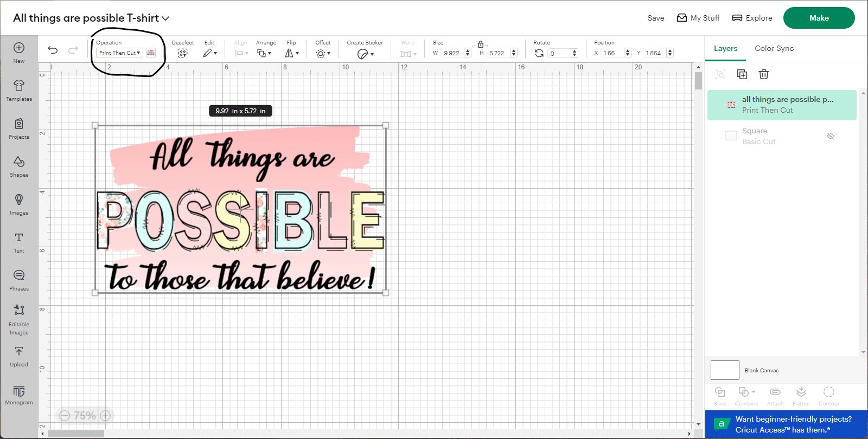Click the green Make button
Viewport: 868px width, 439px height.
click(x=819, y=18)
